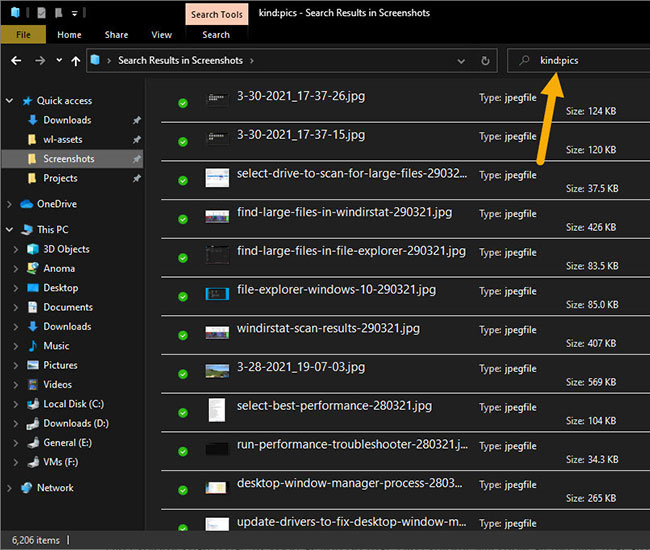Click the Videos folder icon
The image size is (650, 550).
33,385
